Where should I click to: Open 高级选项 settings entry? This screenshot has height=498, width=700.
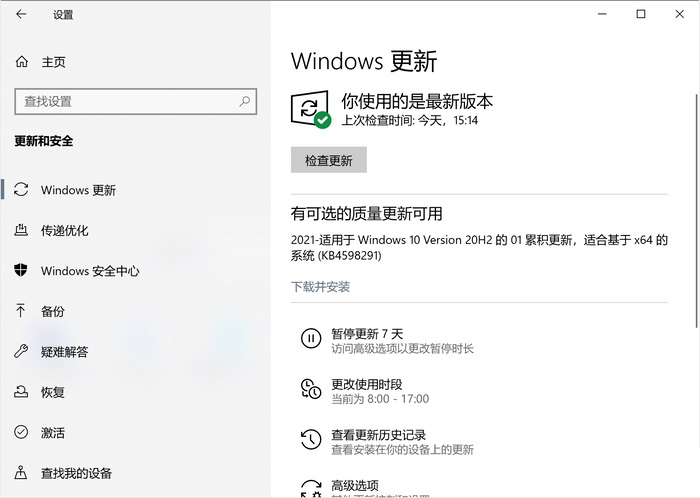click(x=355, y=485)
